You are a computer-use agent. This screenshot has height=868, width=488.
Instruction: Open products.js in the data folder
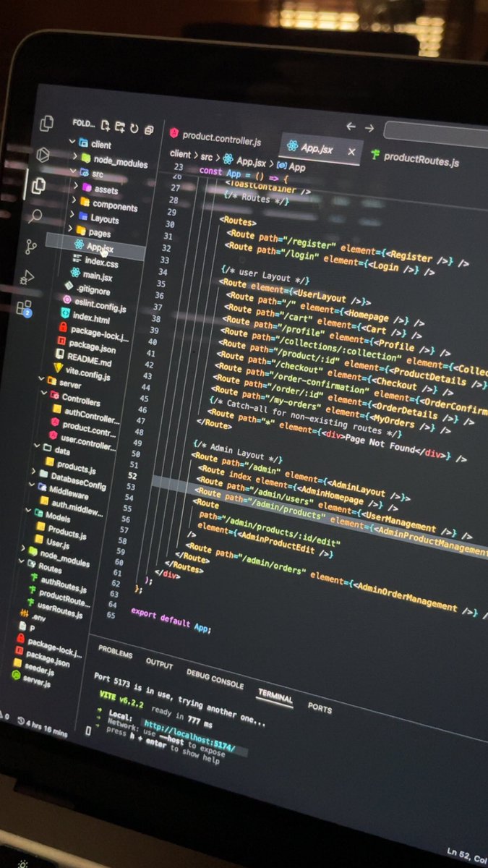77,467
